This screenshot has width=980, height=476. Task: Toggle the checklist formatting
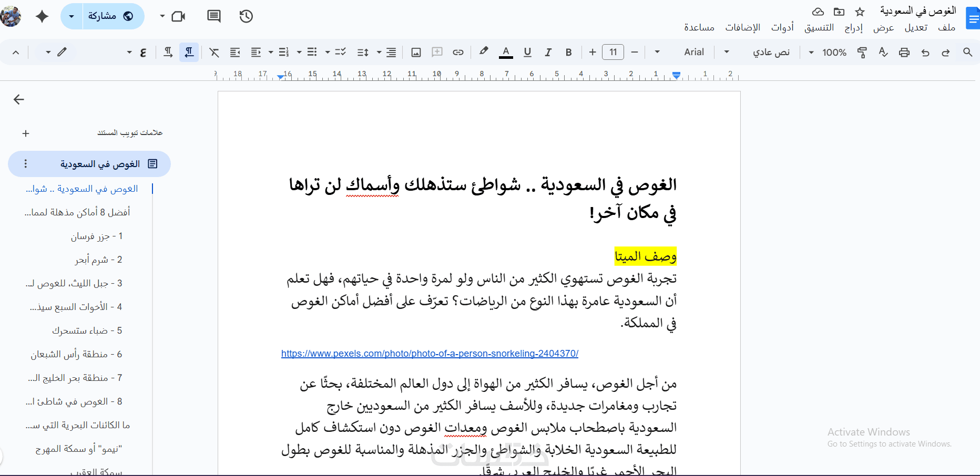[x=340, y=52]
